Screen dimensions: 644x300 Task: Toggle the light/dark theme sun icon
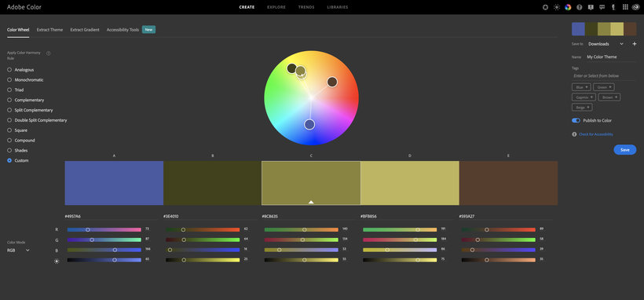coord(557,7)
